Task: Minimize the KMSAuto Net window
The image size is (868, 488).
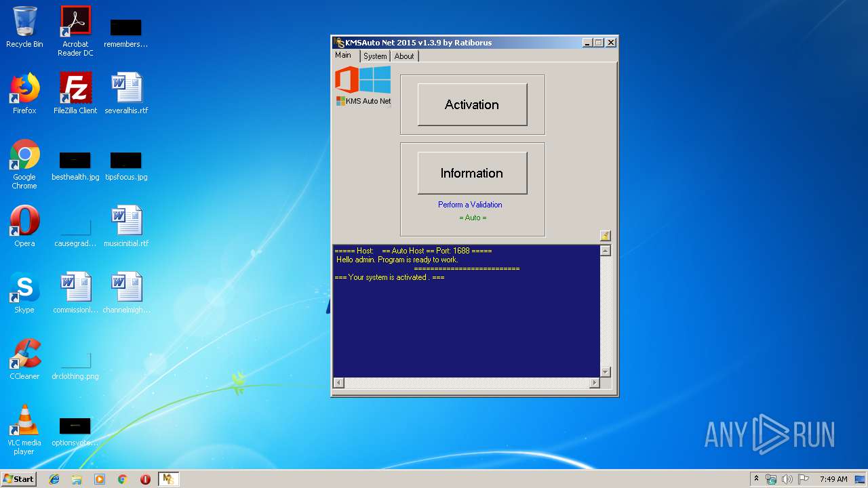Action: pyautogui.click(x=587, y=42)
